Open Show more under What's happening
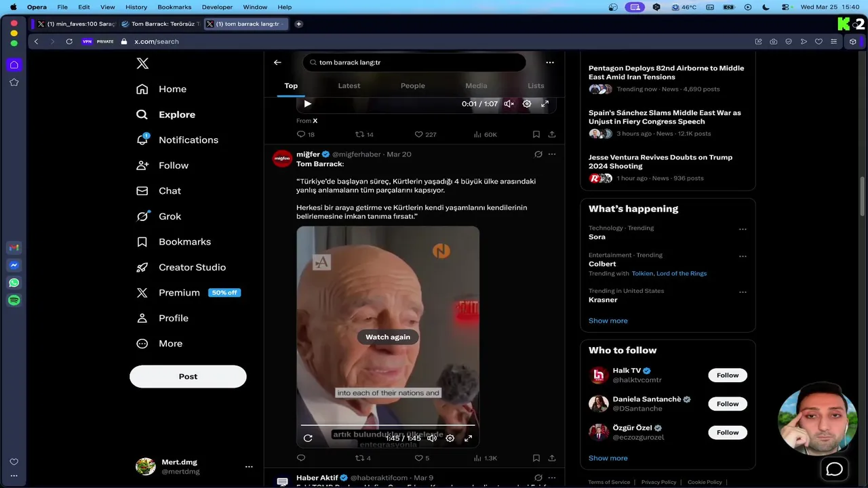The height and width of the screenshot is (488, 868). (608, 321)
